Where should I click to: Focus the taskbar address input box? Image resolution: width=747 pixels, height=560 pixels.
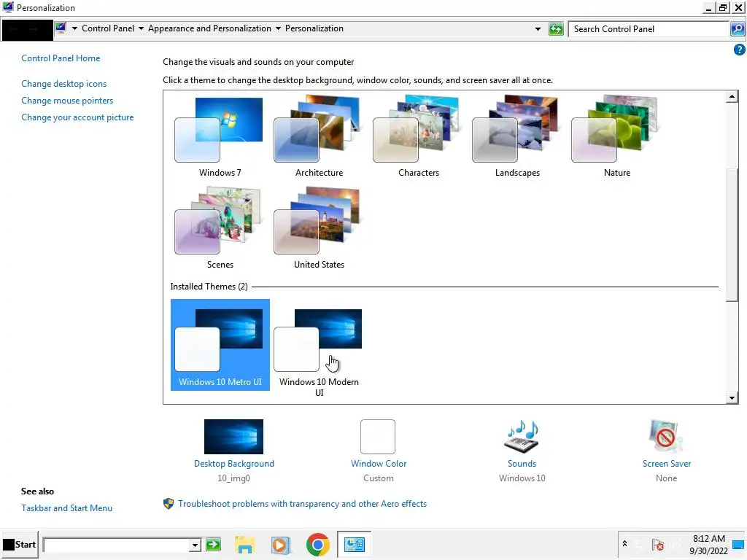tap(116, 545)
